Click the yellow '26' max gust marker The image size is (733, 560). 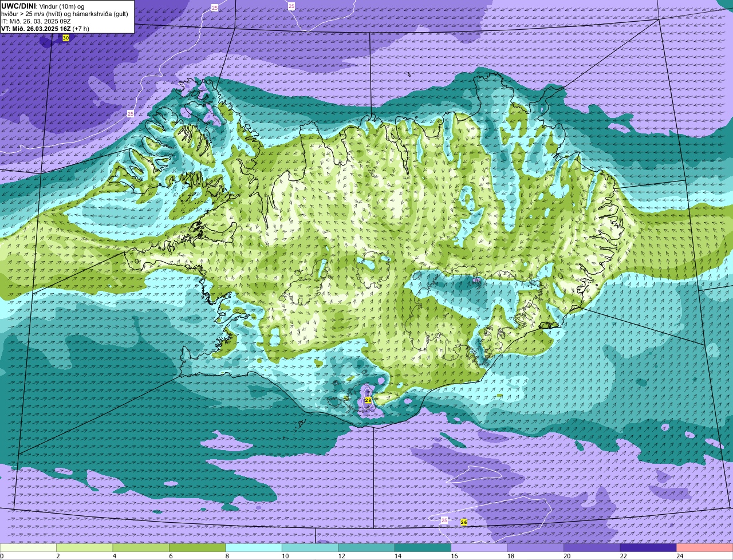464,522
